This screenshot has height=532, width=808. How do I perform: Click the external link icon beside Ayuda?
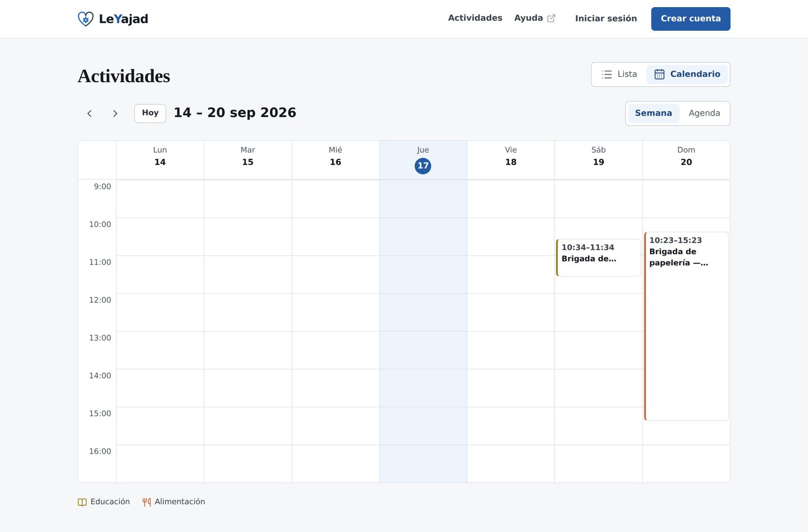(551, 18)
